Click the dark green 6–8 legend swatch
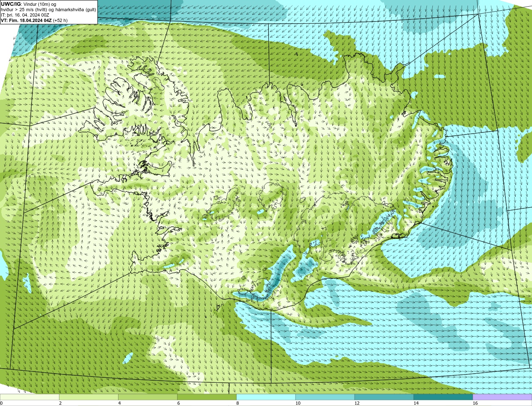The height and width of the screenshot is (406, 532). pyautogui.click(x=207, y=397)
